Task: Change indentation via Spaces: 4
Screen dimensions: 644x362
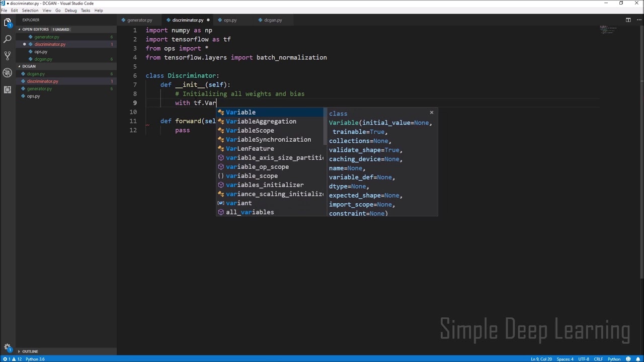Action: click(566, 359)
